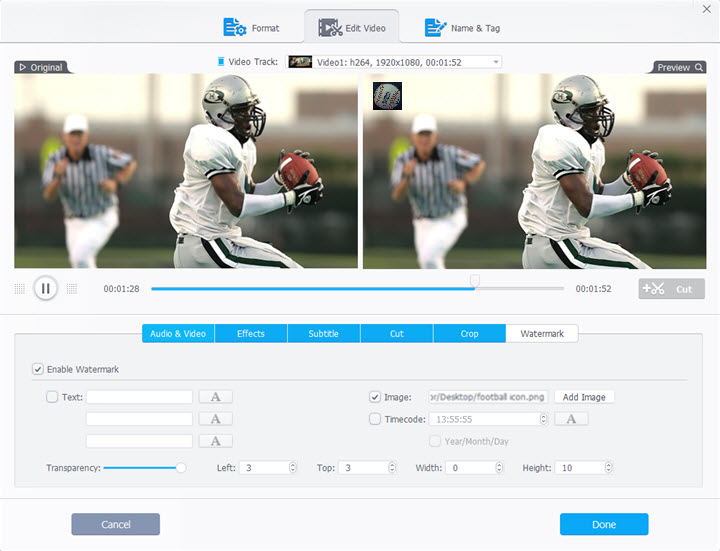Select the Crop tab
The height and width of the screenshot is (551, 720).
[x=469, y=334]
